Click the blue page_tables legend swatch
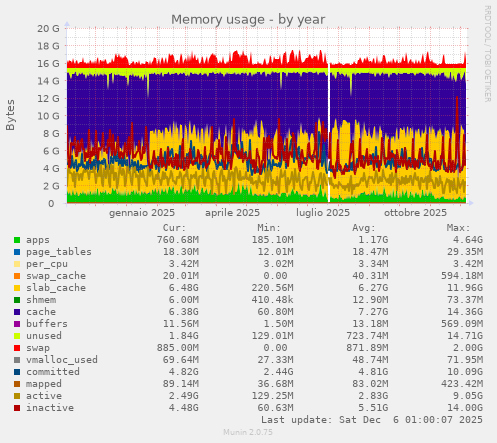 click(x=17, y=252)
